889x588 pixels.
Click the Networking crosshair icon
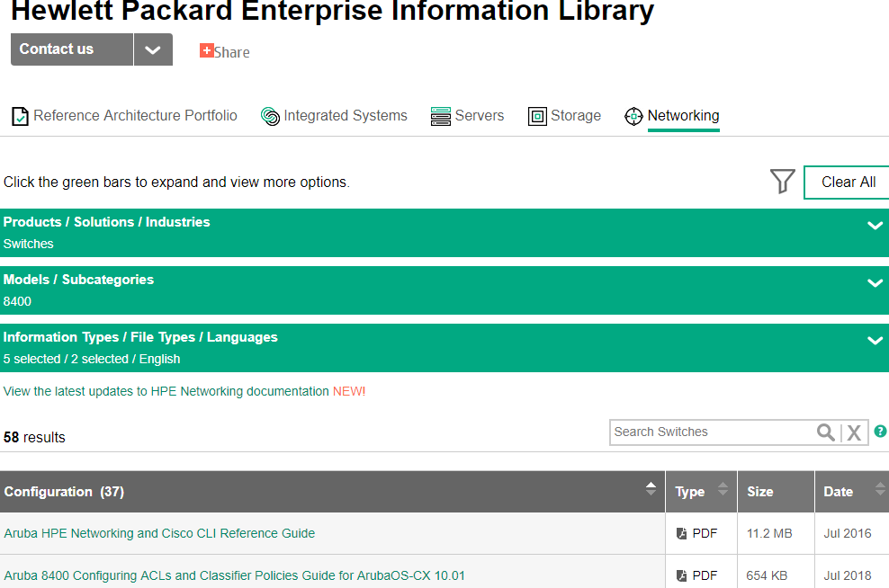pyautogui.click(x=633, y=116)
